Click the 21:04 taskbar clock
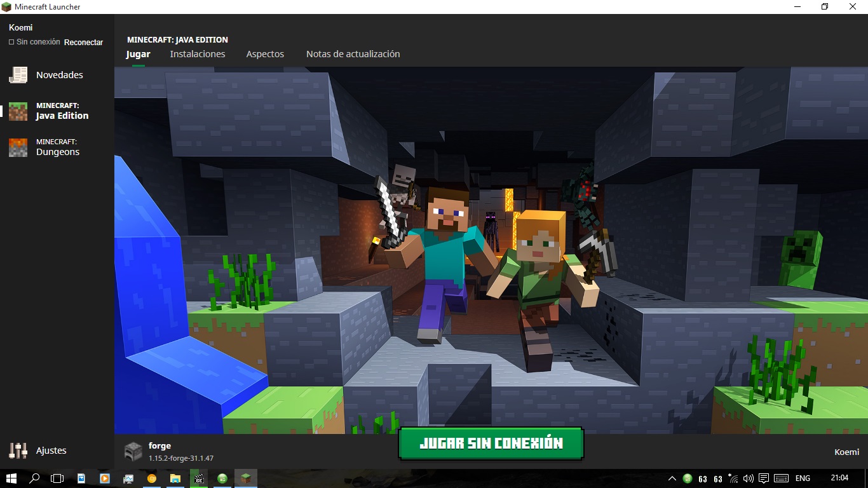868x488 pixels. tap(839, 478)
